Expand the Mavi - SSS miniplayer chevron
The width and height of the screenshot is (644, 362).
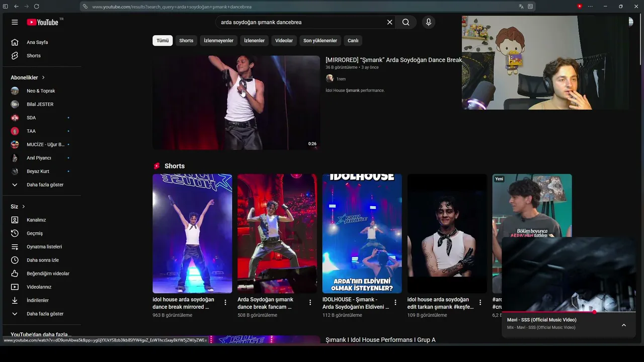624,325
